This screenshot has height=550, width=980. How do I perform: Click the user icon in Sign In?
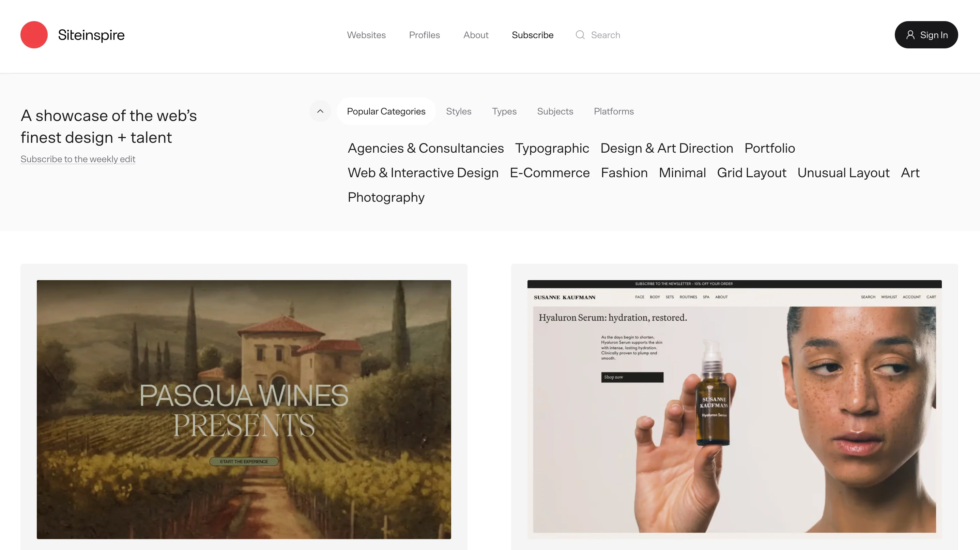pyautogui.click(x=910, y=35)
